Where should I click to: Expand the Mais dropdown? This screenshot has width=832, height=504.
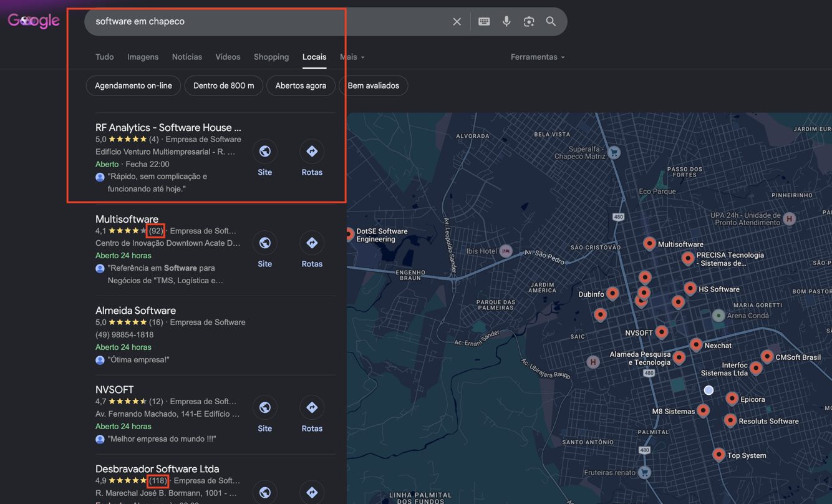pyautogui.click(x=352, y=57)
